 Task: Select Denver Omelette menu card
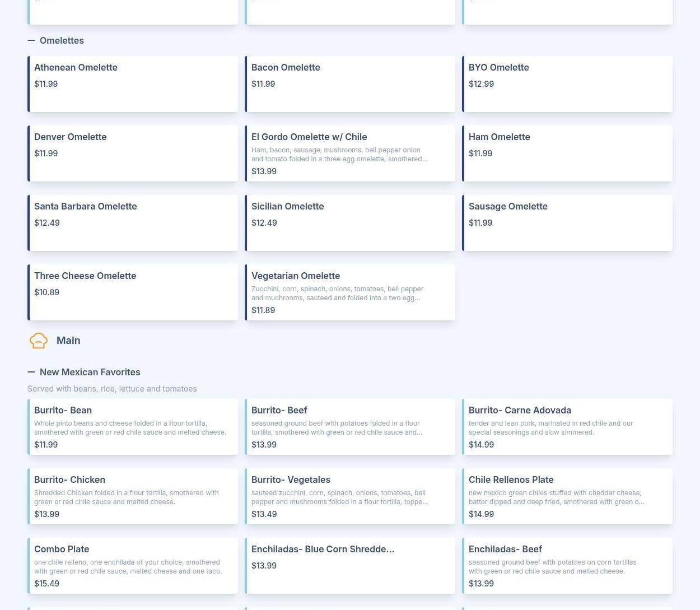[133, 153]
